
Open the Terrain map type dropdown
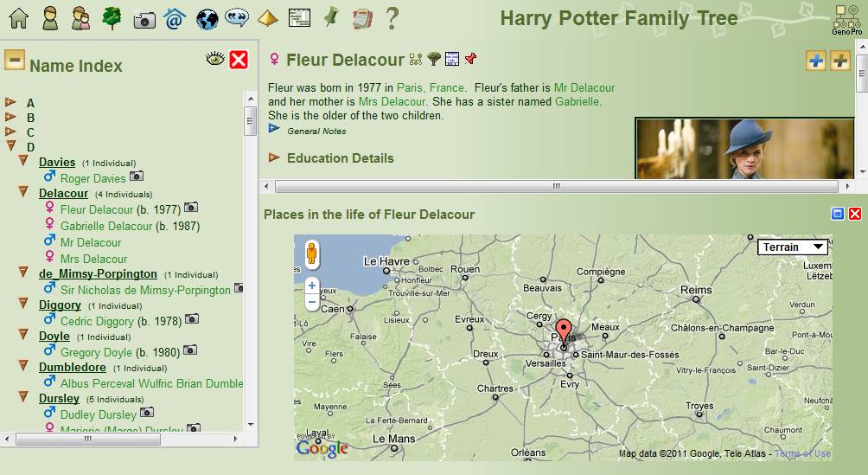tap(793, 247)
